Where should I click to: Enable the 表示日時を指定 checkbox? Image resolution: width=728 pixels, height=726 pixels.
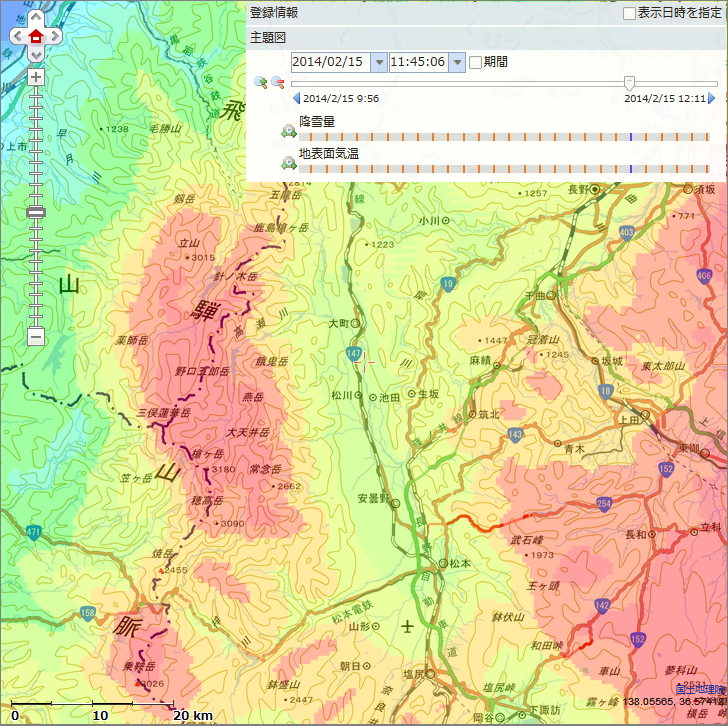[x=629, y=14]
